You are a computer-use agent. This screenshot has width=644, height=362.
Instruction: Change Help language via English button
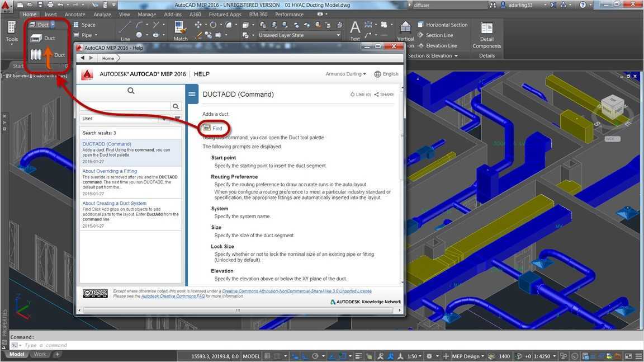tap(386, 74)
